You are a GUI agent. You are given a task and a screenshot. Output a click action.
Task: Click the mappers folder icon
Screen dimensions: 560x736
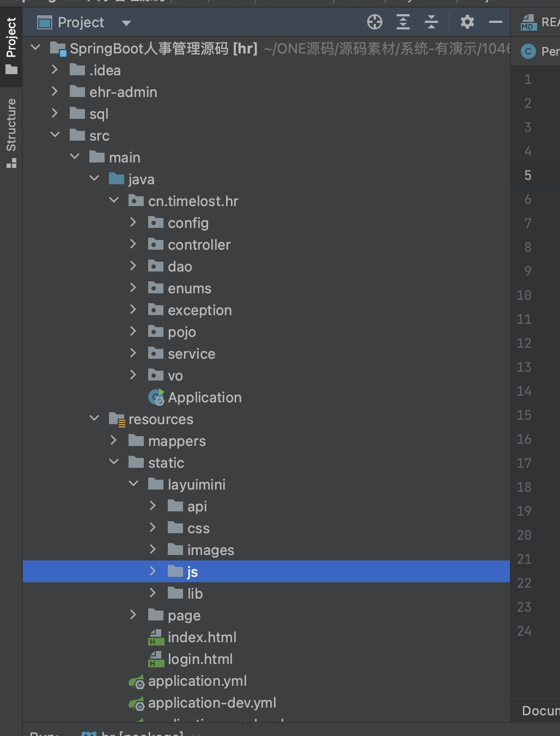(x=136, y=441)
